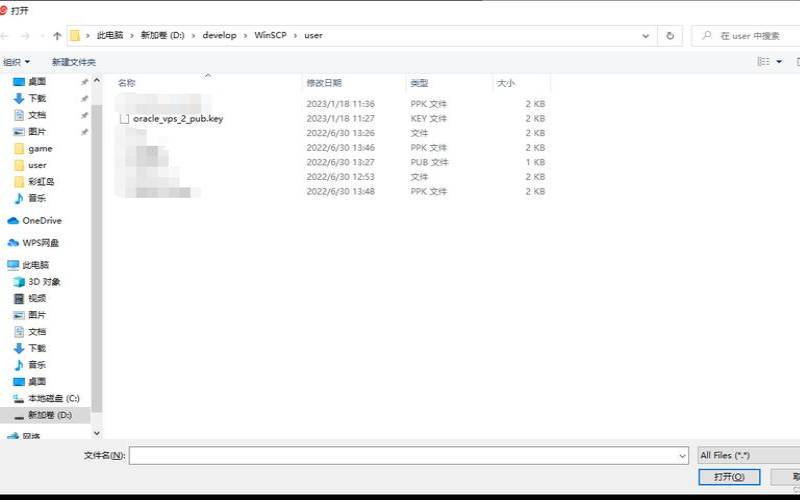Open pinned 下载 in quick access sidebar
The image size is (800, 500).
click(37, 98)
